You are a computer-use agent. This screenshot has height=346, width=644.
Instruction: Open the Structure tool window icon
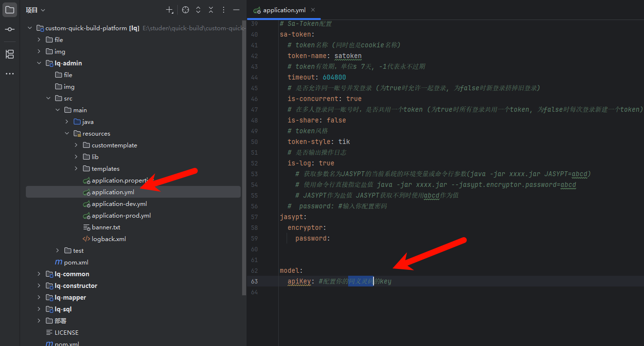tap(10, 54)
